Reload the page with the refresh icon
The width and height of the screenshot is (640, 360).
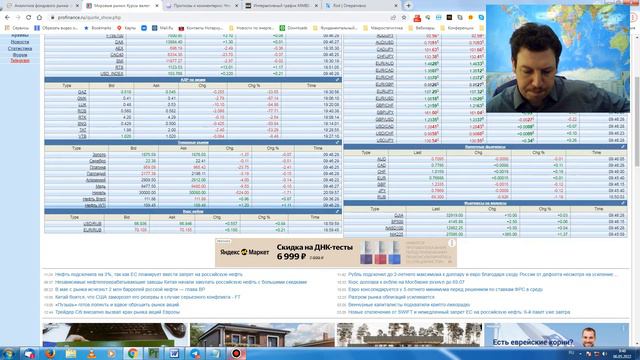[x=29, y=18]
